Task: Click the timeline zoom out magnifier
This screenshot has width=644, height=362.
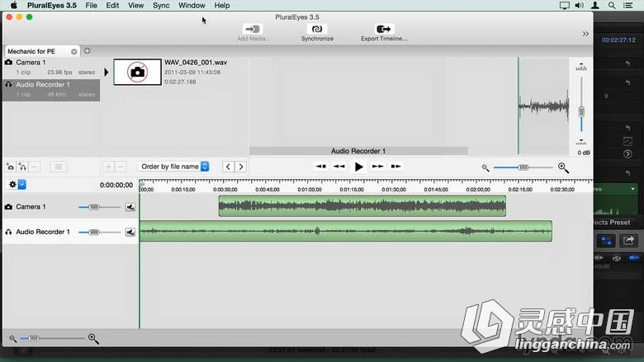Action: tap(485, 167)
